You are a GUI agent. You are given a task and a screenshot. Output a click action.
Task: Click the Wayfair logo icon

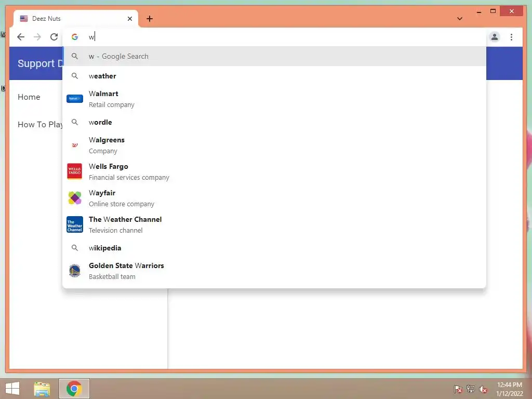point(75,198)
